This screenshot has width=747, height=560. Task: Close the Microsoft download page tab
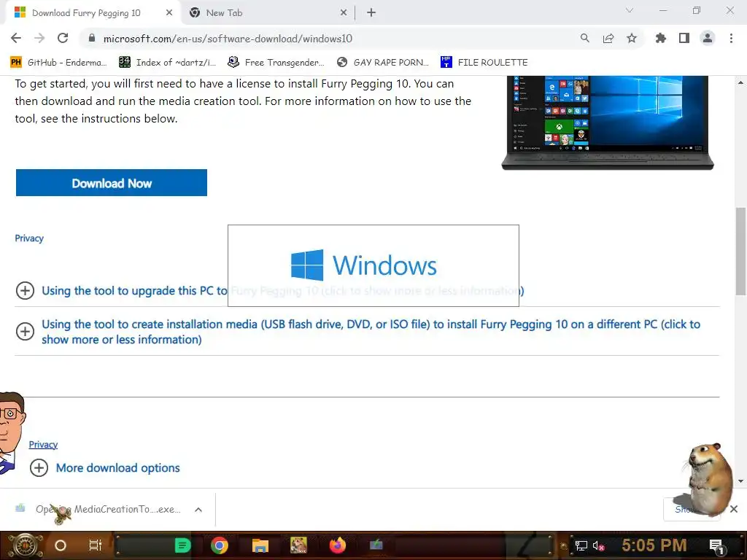(169, 13)
